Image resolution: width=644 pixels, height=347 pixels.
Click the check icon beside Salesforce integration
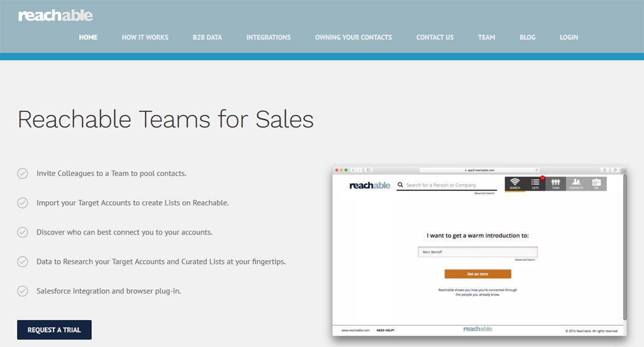[23, 291]
